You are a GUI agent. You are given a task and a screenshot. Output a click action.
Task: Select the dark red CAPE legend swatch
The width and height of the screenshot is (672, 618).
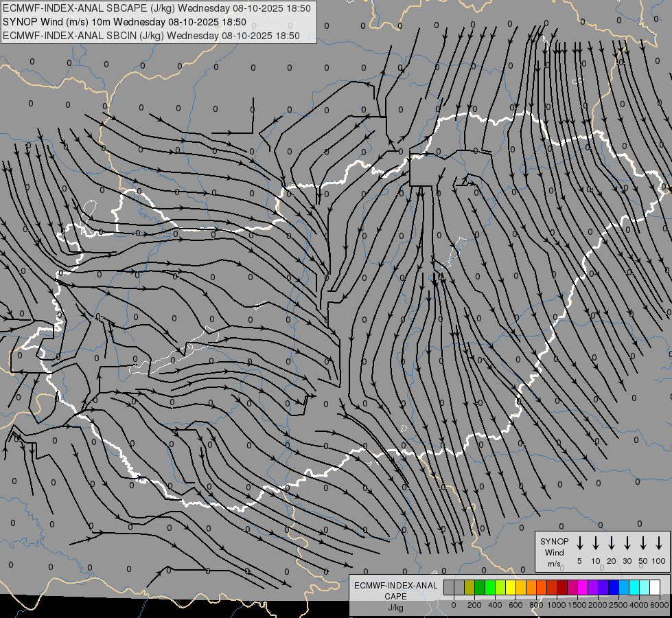point(562,587)
